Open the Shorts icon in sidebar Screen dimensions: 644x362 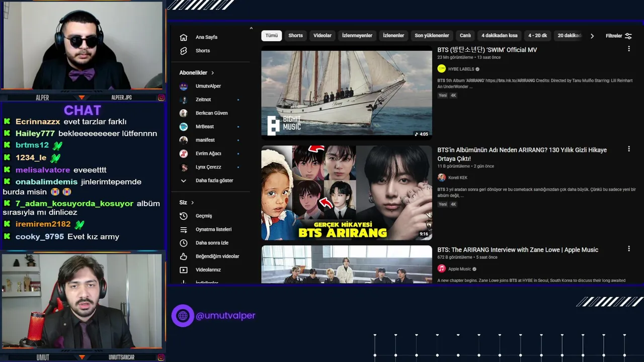[184, 51]
